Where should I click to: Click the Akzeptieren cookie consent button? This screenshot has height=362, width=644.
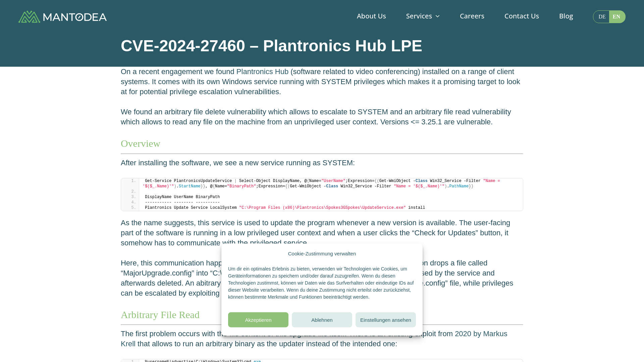258,319
